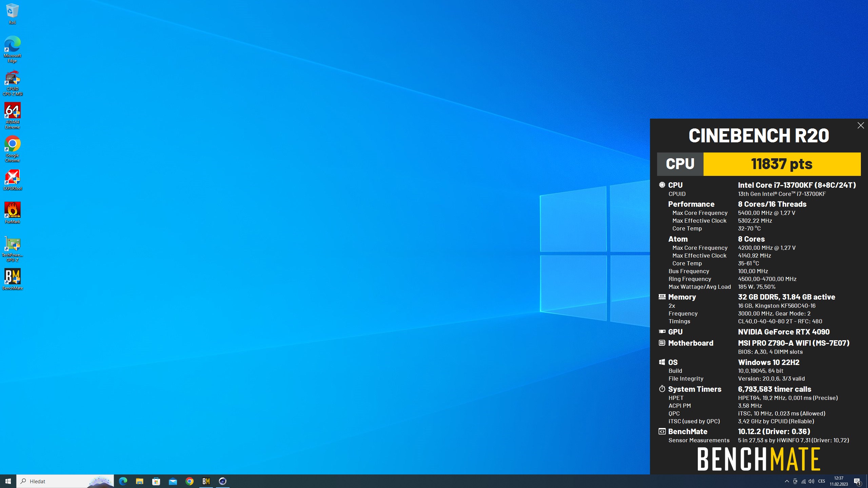This screenshot has height=488, width=868.
Task: Open the BenchMate desktop shortcut
Action: coord(12,279)
